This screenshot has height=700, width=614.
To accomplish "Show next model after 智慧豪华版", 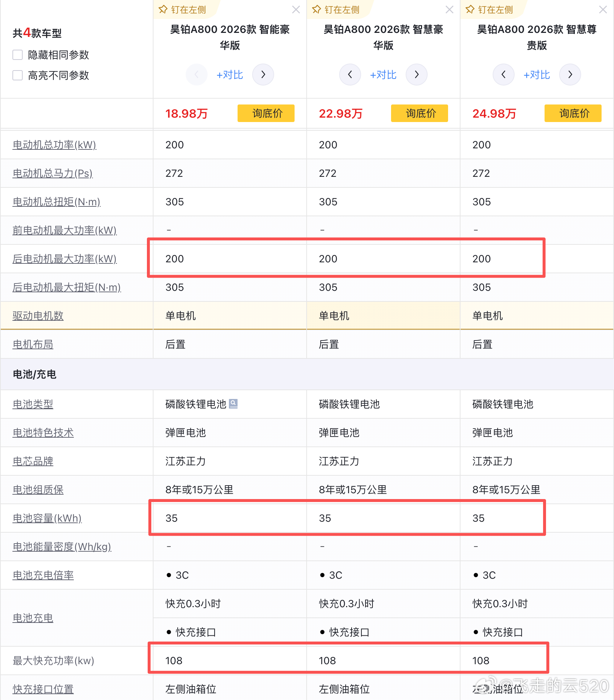I will pos(417,75).
